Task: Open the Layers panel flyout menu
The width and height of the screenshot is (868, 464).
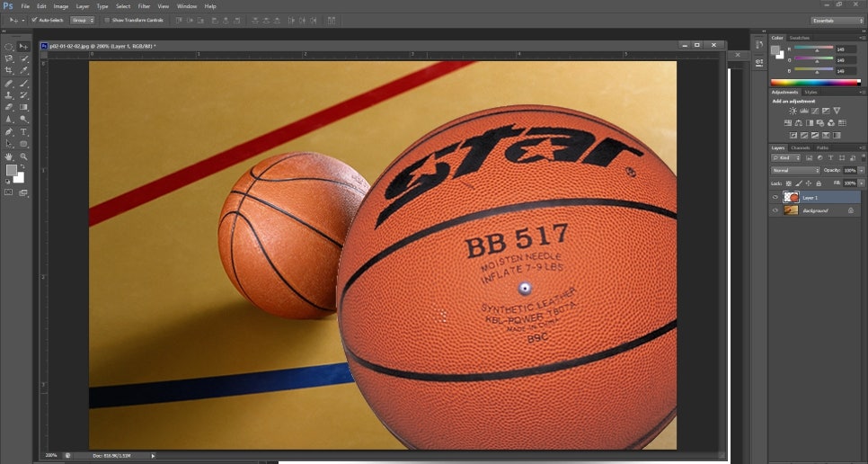Action: tap(862, 147)
